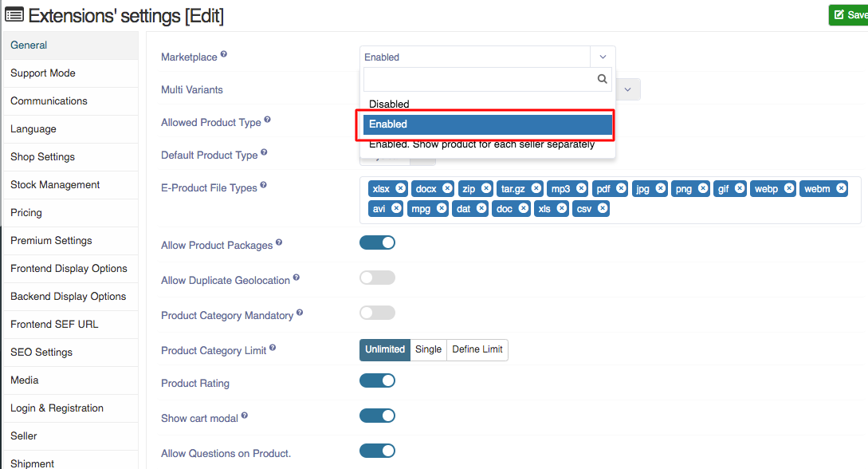The image size is (868, 469).
Task: Remove the jpg file type tag
Action: tap(661, 188)
